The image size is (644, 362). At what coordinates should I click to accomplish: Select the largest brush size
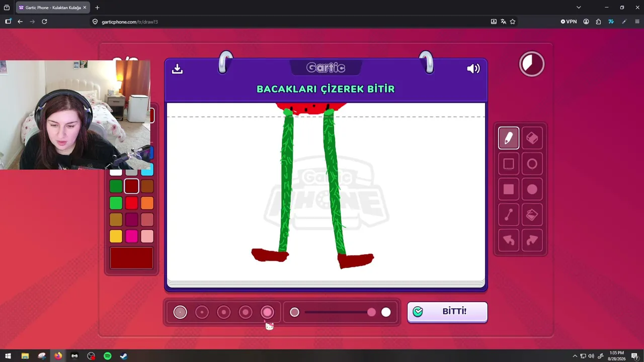point(267,312)
